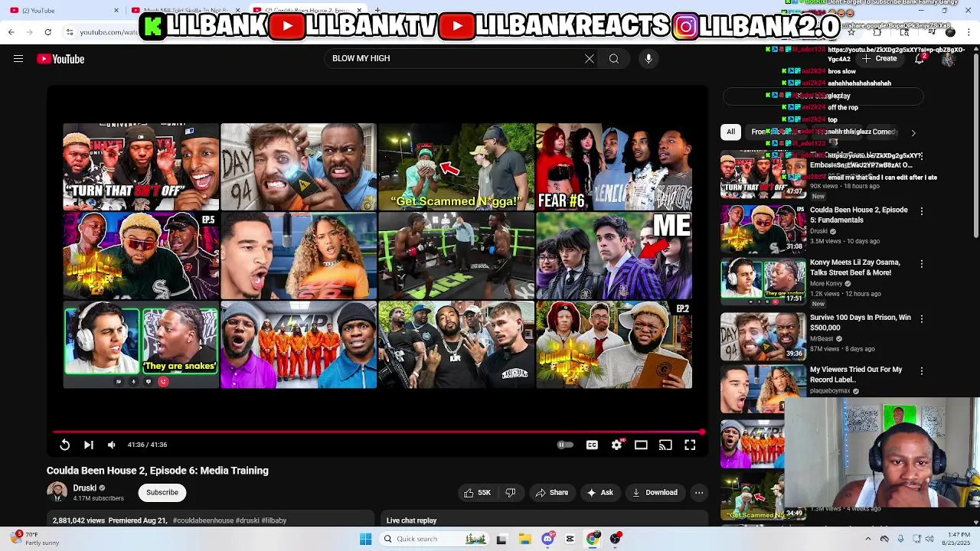Dislike this video
The image size is (980, 551).
[x=511, y=493]
